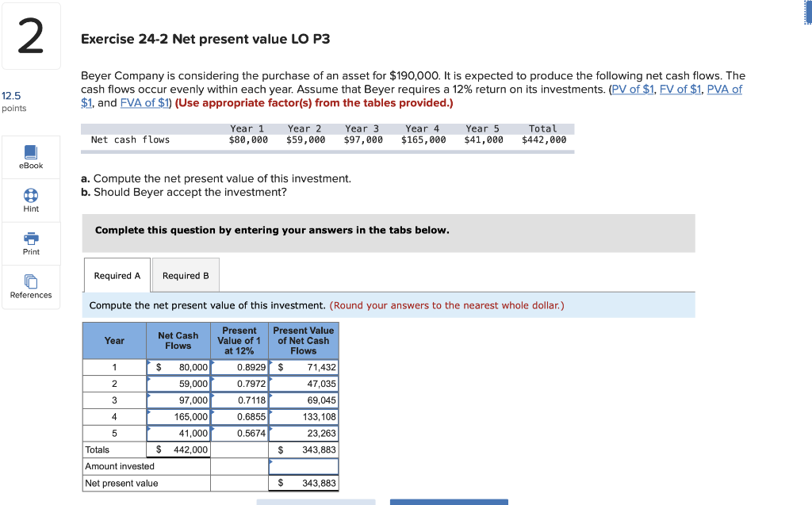
Task: Switch to the Required B tab
Action: 186,275
